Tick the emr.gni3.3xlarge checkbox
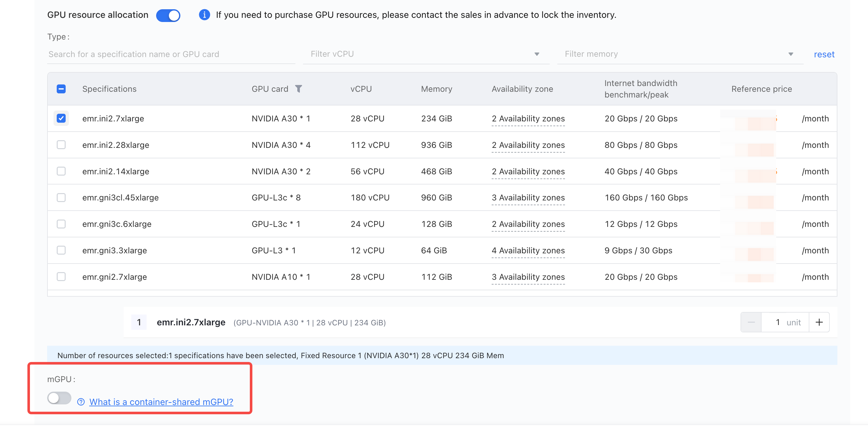 [61, 250]
